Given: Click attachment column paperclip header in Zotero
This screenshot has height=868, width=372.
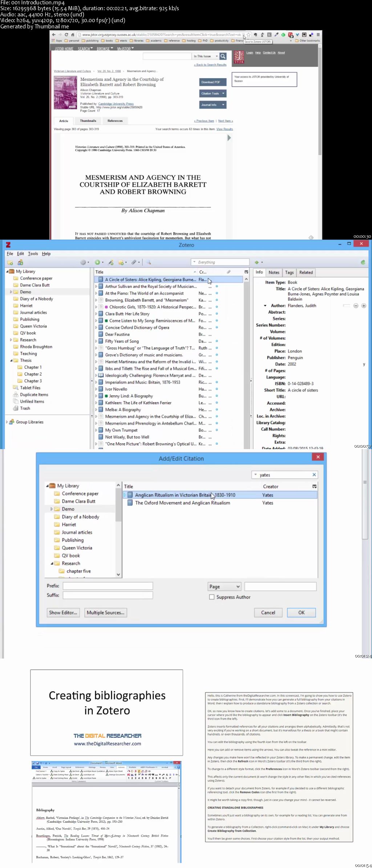Looking at the screenshot, I should (x=229, y=272).
